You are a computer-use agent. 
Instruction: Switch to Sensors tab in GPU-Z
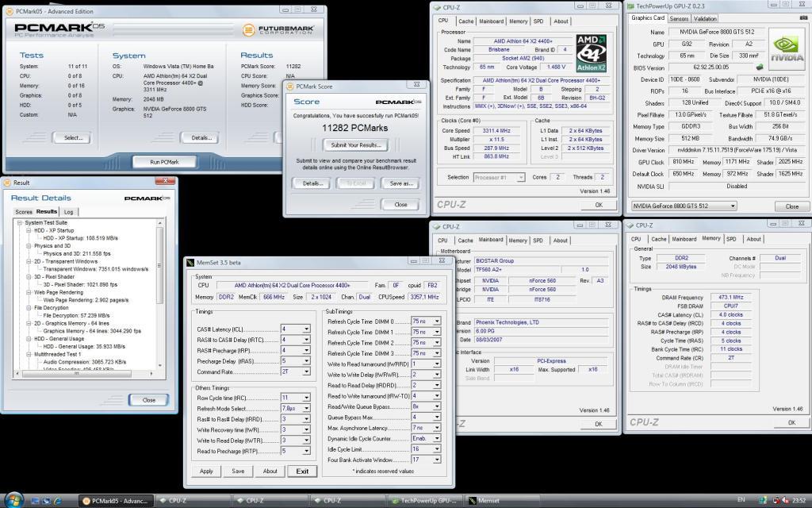[x=679, y=19]
